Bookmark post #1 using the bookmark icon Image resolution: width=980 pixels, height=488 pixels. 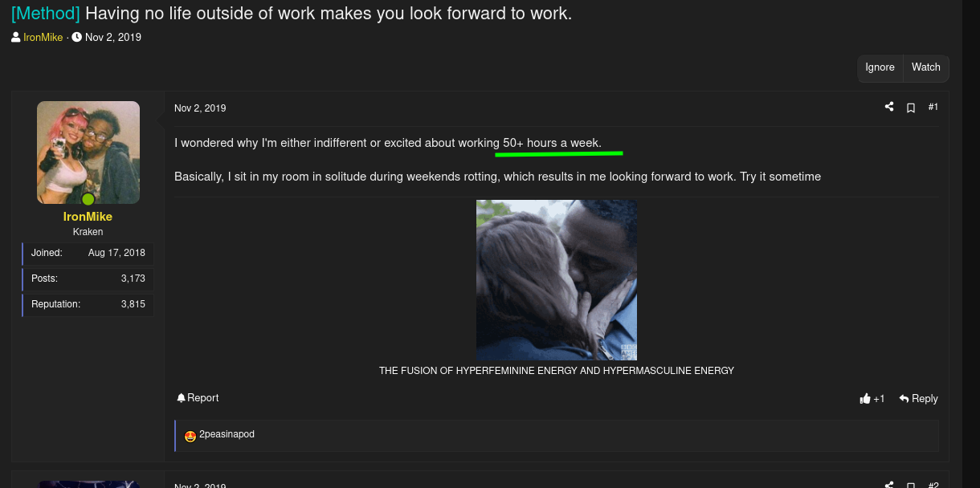pyautogui.click(x=911, y=108)
